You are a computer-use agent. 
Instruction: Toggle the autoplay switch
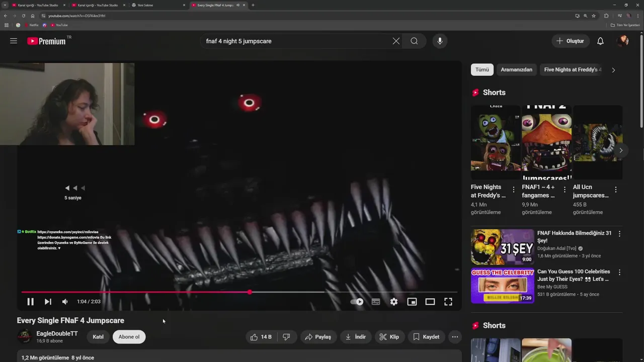pyautogui.click(x=357, y=302)
